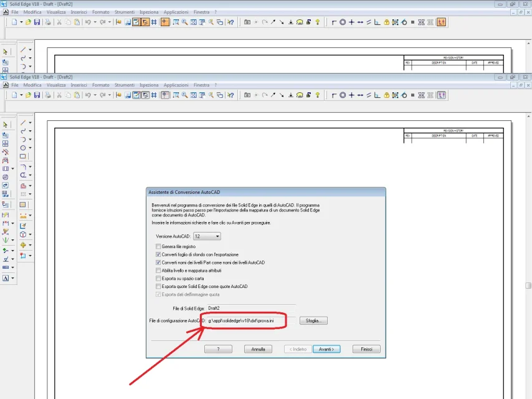532x399 pixels.
Task: Click Save icon in back window toolbar
Action: point(37,22)
